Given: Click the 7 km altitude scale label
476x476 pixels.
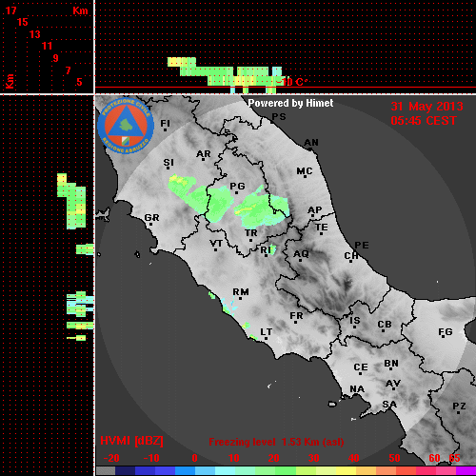Looking at the screenshot, I should point(68,70).
